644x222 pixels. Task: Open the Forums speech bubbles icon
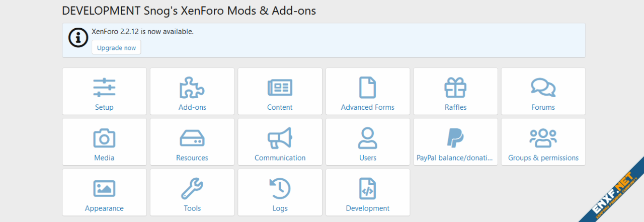(x=543, y=88)
